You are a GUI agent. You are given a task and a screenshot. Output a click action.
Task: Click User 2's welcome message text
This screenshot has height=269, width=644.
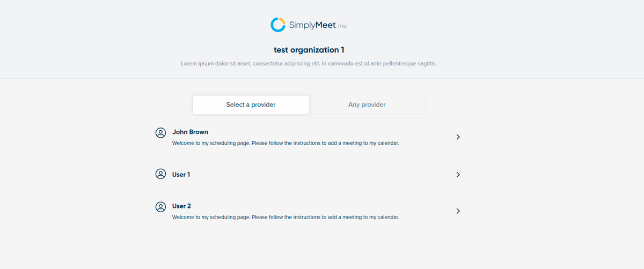(x=285, y=218)
